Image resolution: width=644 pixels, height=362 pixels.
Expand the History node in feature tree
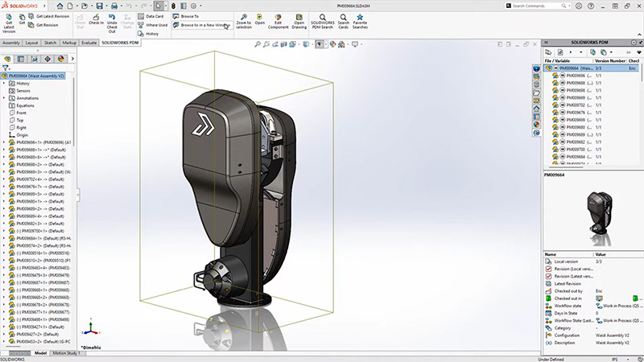pos(4,84)
